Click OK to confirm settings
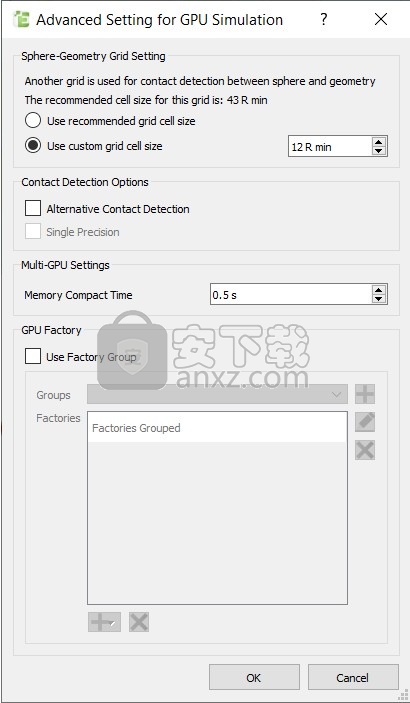 254,677
